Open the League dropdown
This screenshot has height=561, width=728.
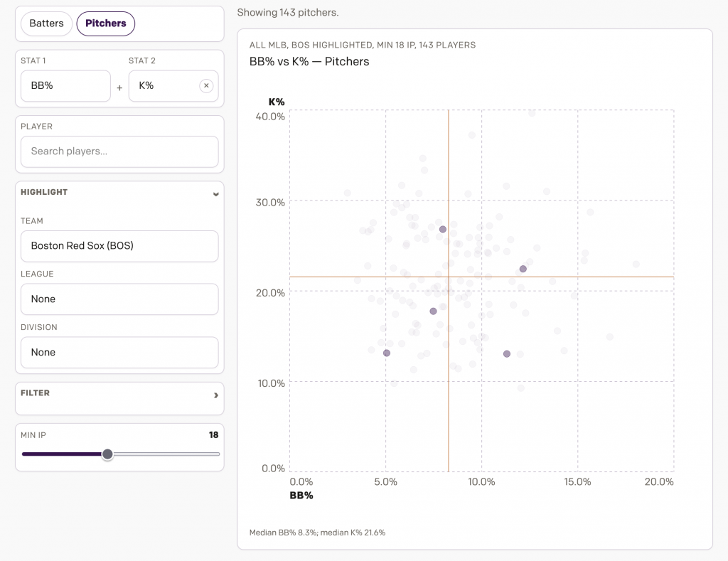pyautogui.click(x=119, y=299)
